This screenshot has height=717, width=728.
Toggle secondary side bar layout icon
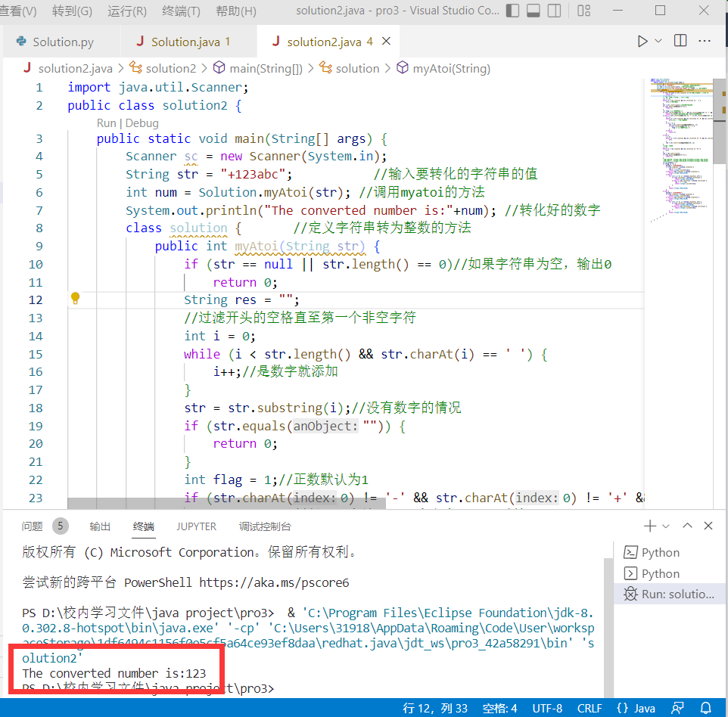click(x=555, y=11)
